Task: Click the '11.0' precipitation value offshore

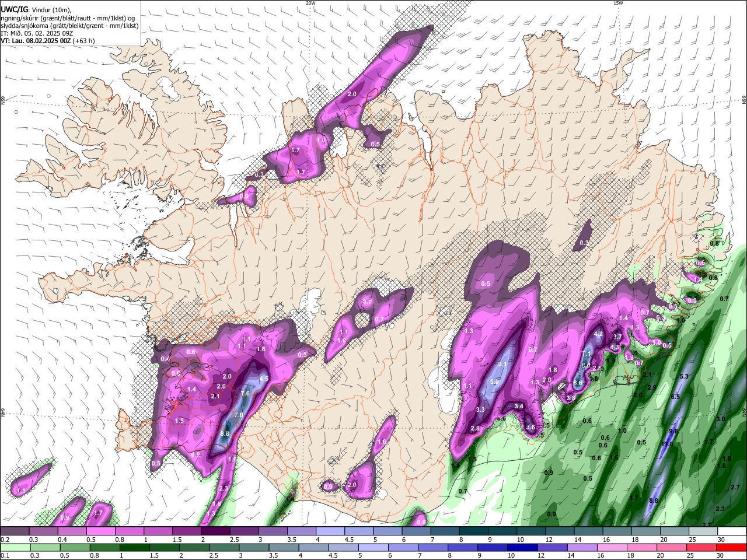Action: pyautogui.click(x=667, y=444)
